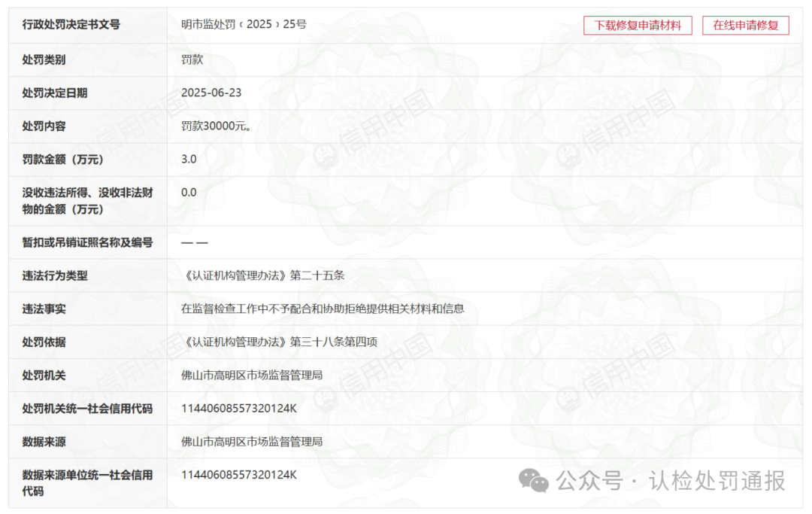The image size is (812, 514).
Task: Click the 处罚类别 label
Action: 44,59
